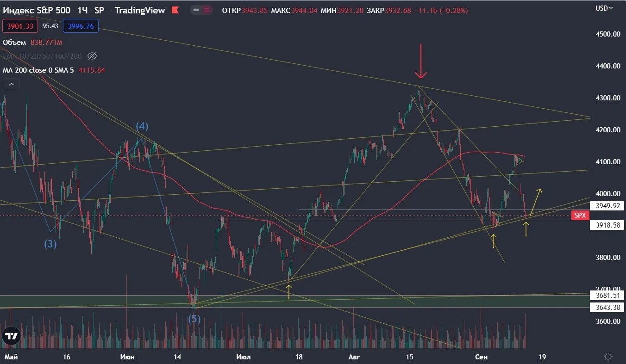Click the blue 3996.76 buy price button
Screen dimensions: 626x364
[81, 26]
